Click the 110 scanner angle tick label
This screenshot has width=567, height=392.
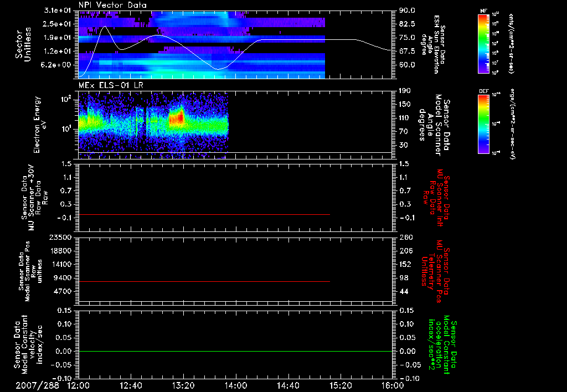[405, 118]
